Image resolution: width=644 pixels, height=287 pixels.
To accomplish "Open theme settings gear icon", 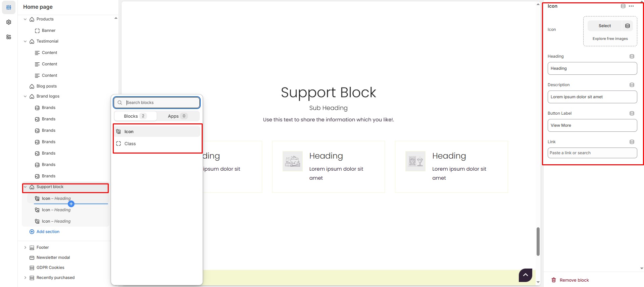I will coord(9,22).
